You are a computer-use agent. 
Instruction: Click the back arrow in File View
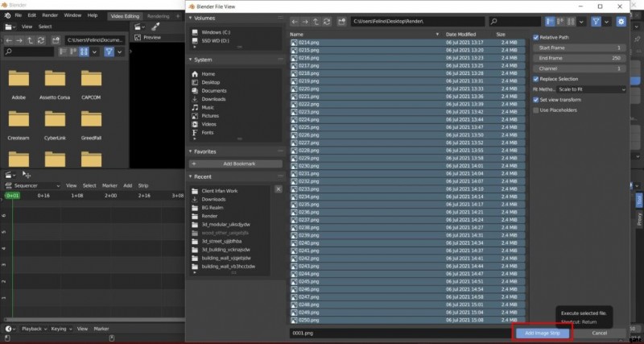point(295,21)
